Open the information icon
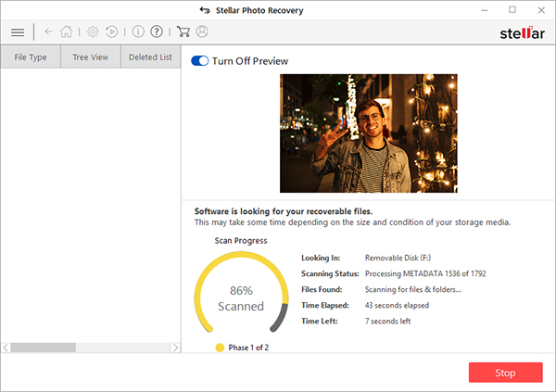Screen dimensions: 556x392 [x=138, y=32]
